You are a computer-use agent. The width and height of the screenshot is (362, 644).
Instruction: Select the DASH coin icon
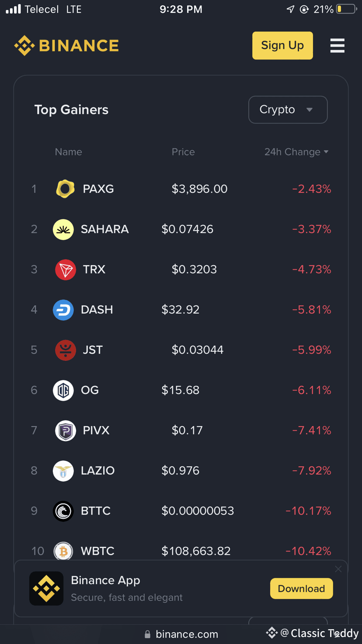pyautogui.click(x=63, y=310)
